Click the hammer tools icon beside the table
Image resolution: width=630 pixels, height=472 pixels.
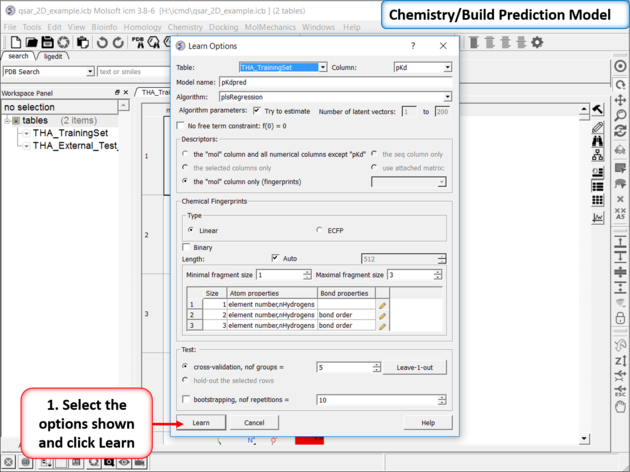click(x=598, y=110)
